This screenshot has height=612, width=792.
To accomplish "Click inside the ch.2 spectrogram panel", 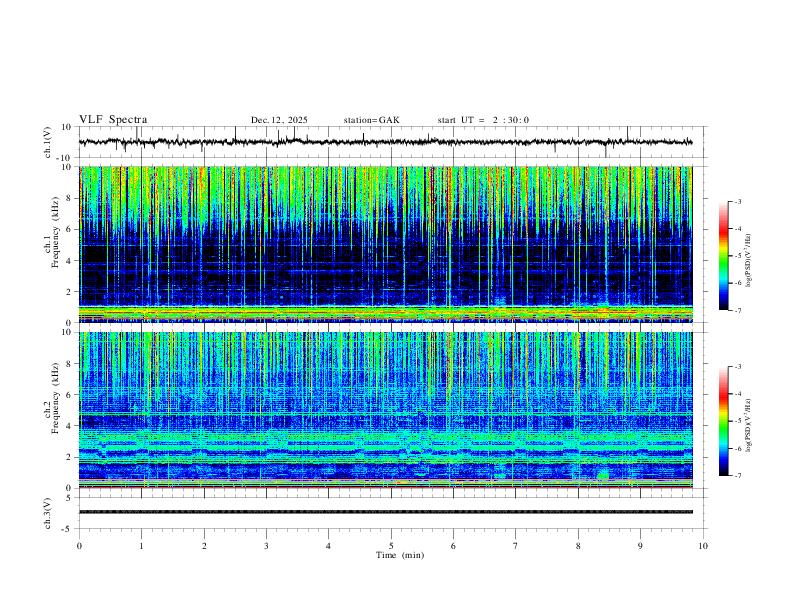I will coord(385,410).
